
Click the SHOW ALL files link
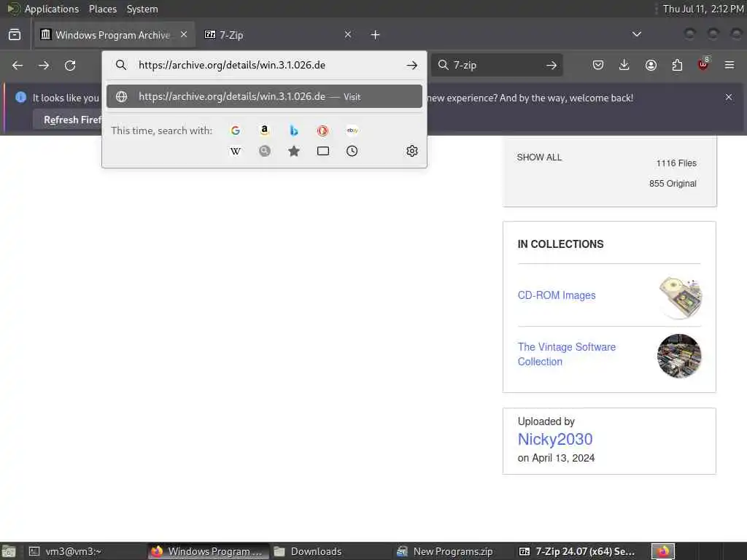(539, 157)
